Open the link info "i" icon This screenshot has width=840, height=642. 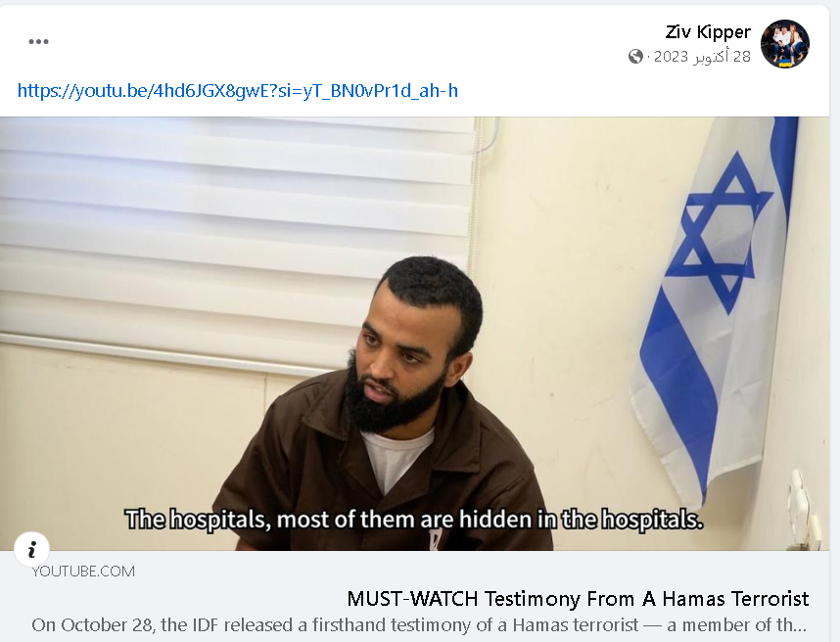coord(32,549)
